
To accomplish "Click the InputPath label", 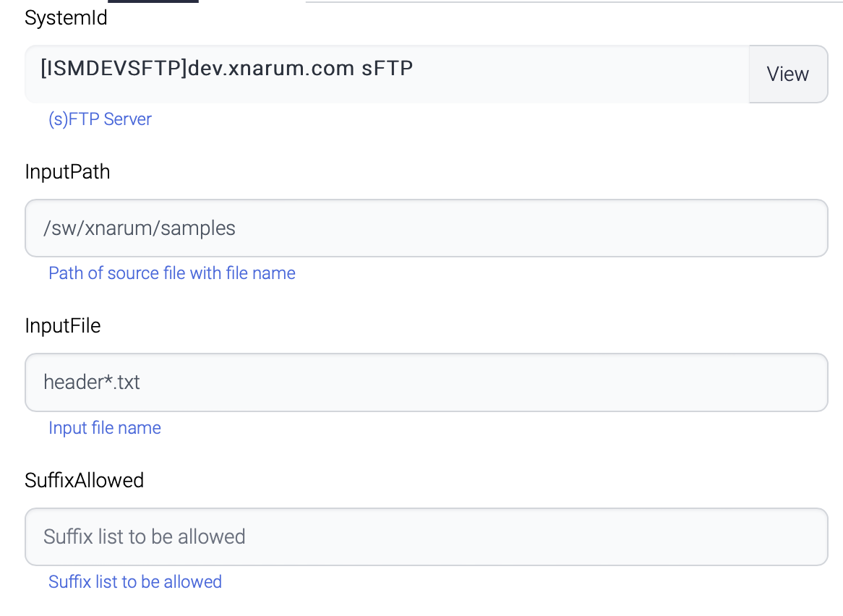I will [x=67, y=172].
